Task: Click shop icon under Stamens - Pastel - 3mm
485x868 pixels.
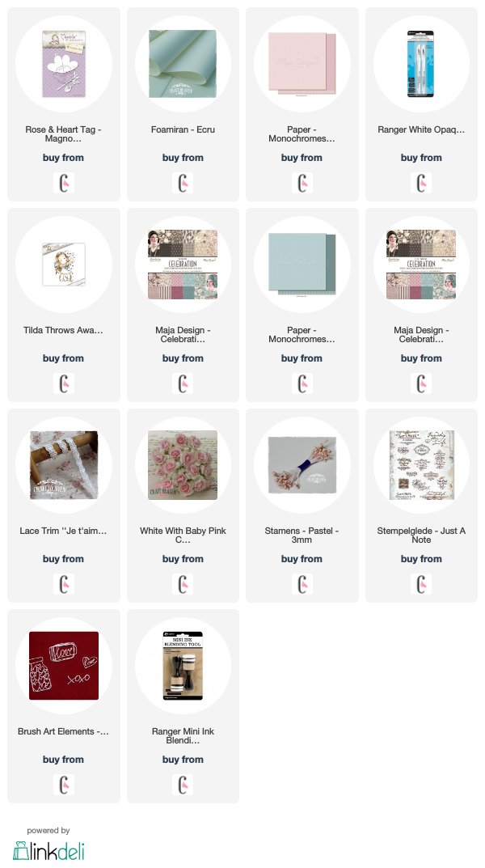Action: [x=302, y=584]
